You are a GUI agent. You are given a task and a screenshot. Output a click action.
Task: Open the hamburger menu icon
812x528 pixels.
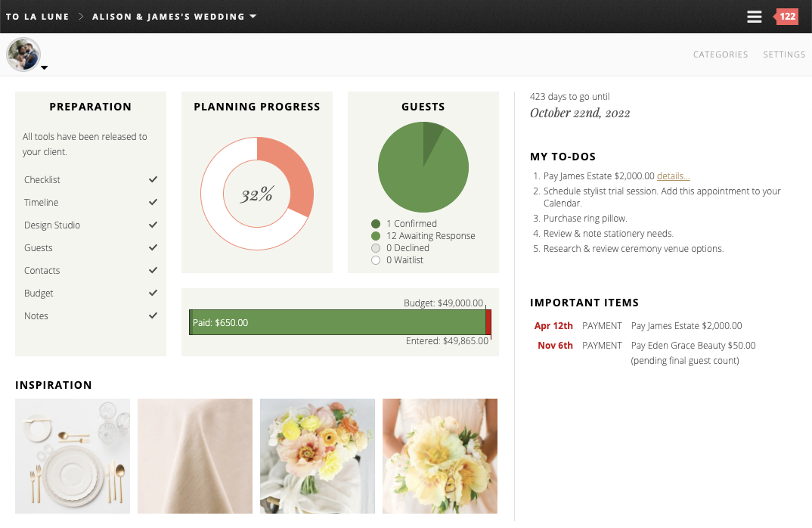pyautogui.click(x=754, y=16)
